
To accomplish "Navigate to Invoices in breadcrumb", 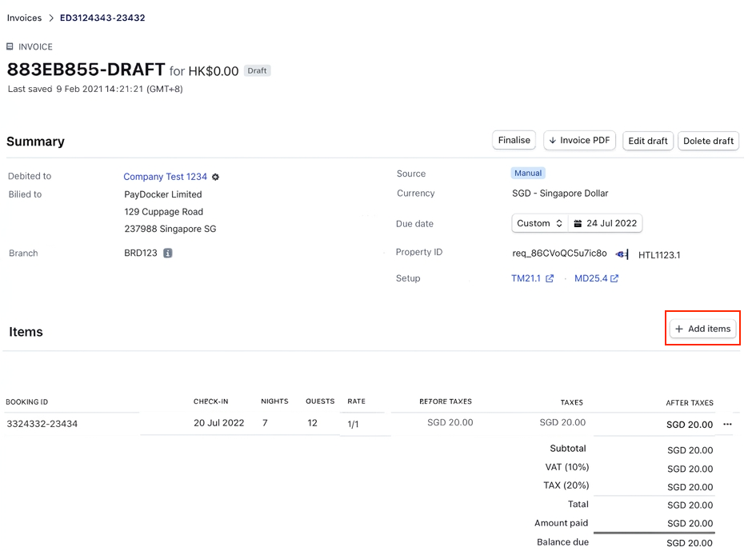I will (24, 18).
